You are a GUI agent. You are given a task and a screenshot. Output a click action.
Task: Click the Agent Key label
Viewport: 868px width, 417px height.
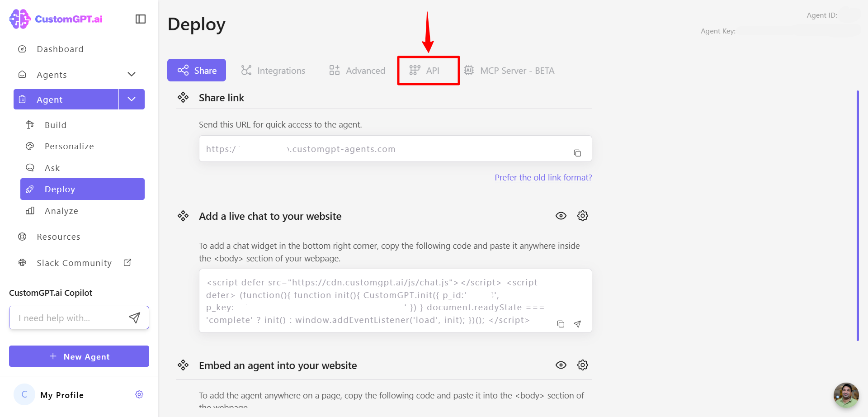coord(718,31)
